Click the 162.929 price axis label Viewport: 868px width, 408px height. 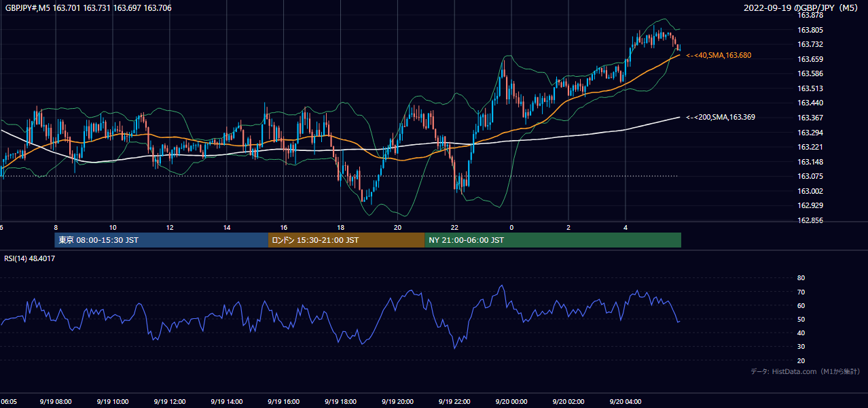click(x=810, y=205)
